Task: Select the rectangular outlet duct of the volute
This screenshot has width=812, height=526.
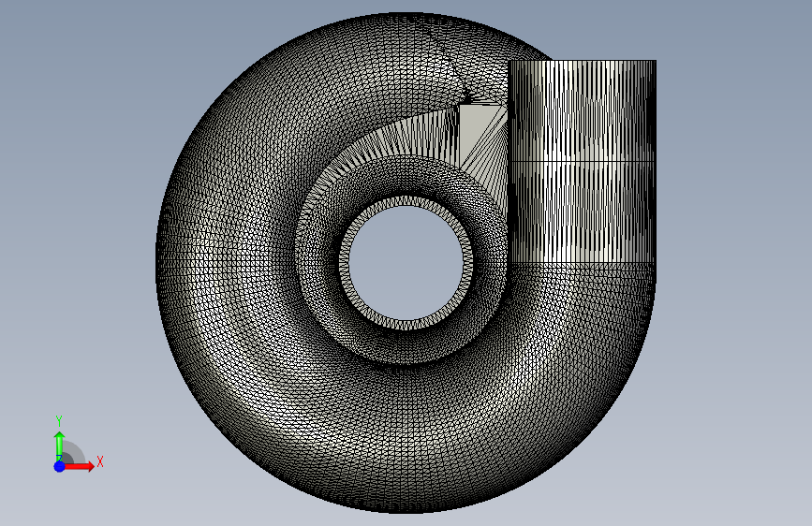Action: click(x=583, y=161)
